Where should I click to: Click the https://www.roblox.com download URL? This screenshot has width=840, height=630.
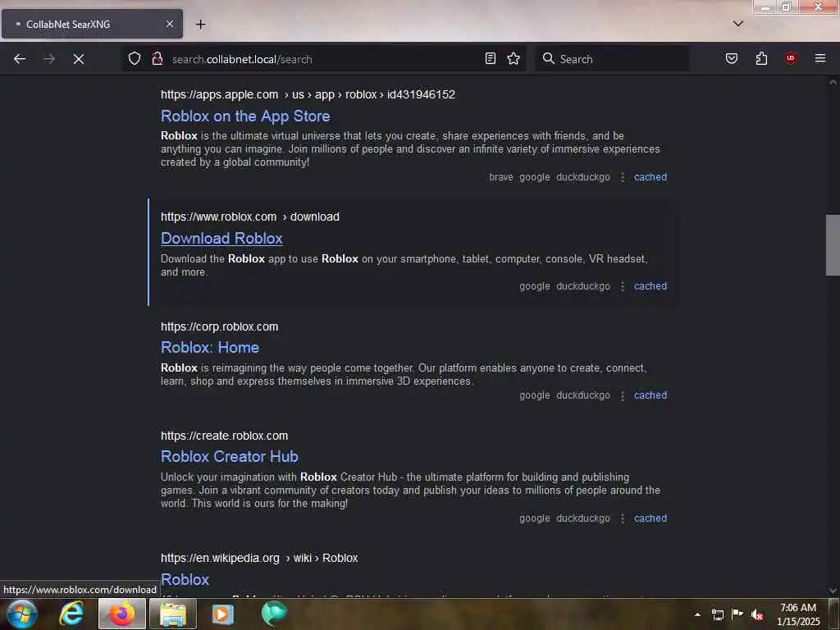[250, 217]
